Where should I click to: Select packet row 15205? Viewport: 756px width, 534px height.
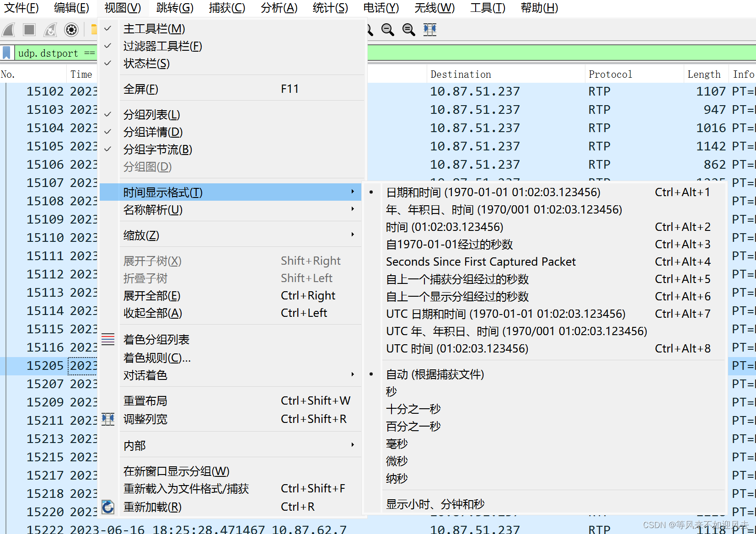click(x=46, y=365)
